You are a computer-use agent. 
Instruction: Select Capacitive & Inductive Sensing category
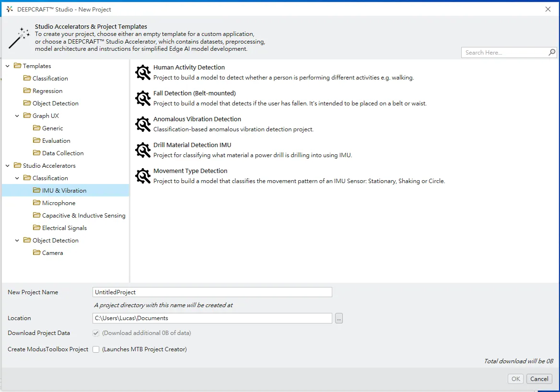[83, 216]
